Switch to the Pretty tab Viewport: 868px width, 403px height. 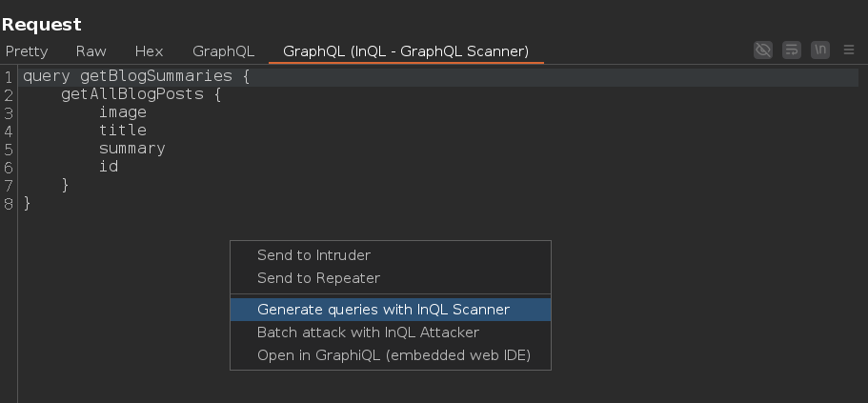coord(27,50)
